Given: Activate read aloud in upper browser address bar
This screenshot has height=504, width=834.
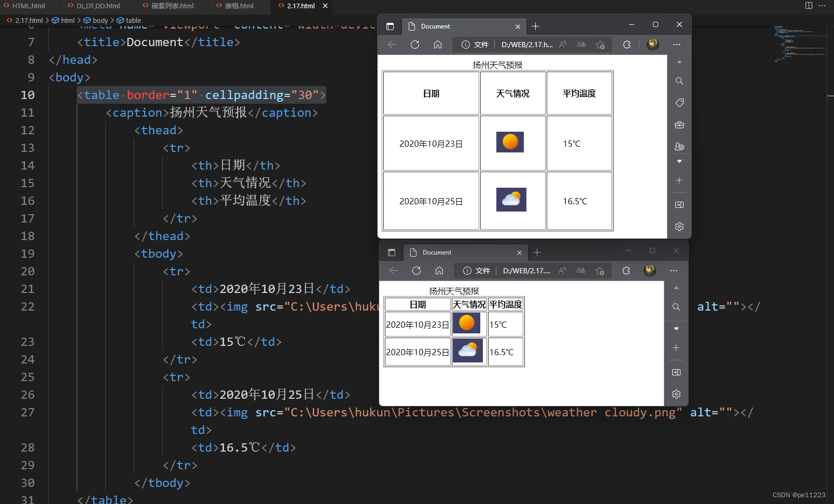Looking at the screenshot, I should coord(563,45).
